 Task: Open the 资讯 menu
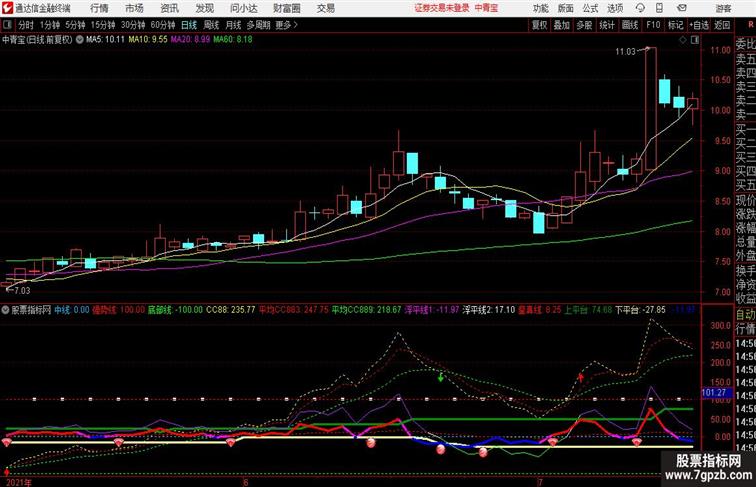pos(169,8)
